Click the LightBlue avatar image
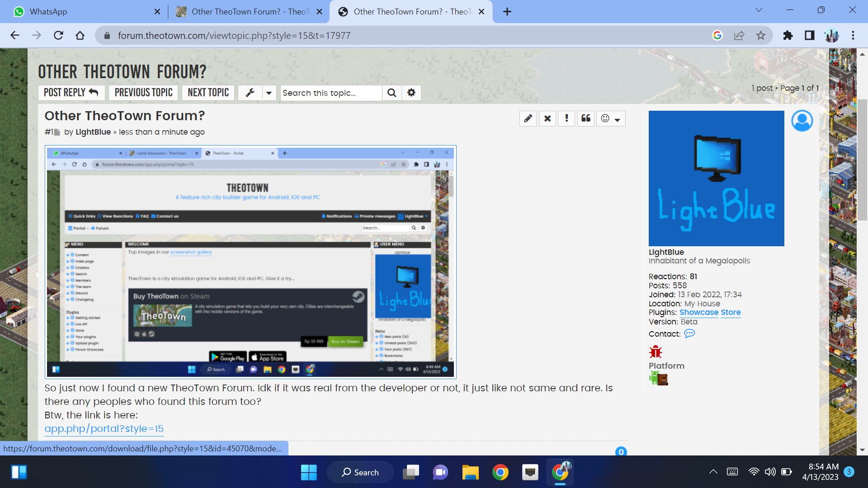 point(716,178)
